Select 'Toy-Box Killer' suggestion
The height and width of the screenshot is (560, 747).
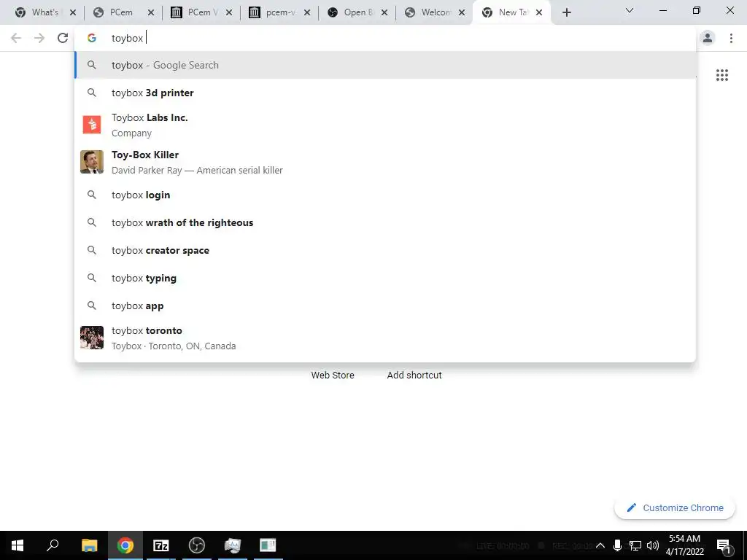pos(385,162)
